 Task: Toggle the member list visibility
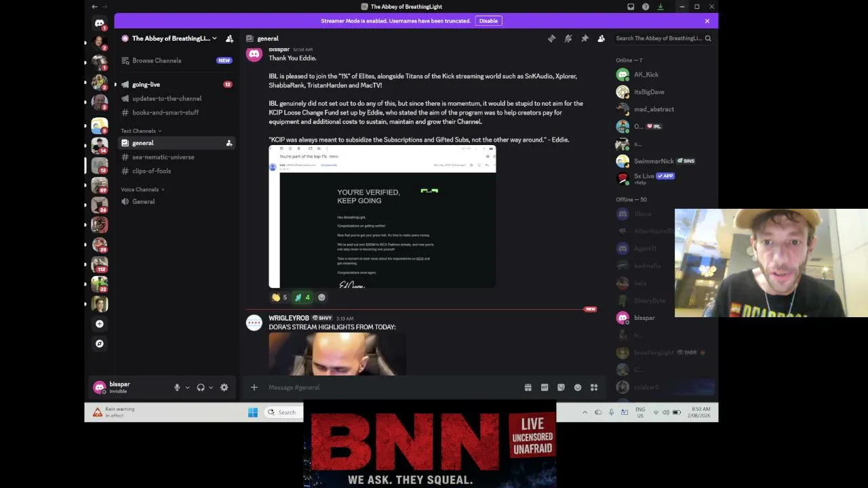tap(601, 39)
